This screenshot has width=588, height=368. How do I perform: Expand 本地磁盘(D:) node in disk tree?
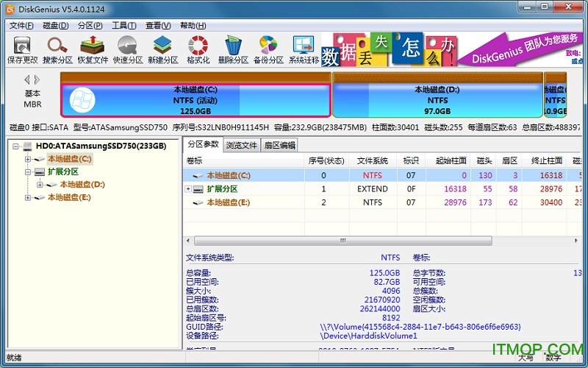tap(40, 185)
